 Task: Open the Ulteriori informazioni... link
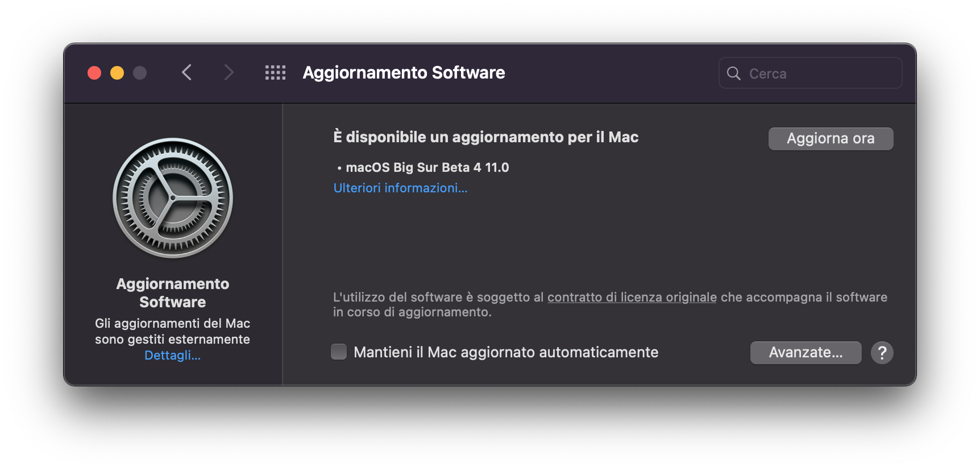click(400, 188)
